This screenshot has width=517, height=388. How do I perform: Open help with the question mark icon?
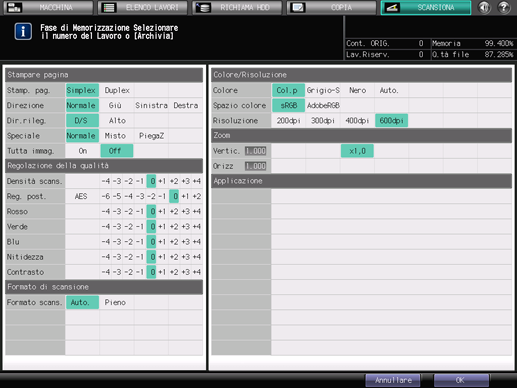pyautogui.click(x=504, y=7)
